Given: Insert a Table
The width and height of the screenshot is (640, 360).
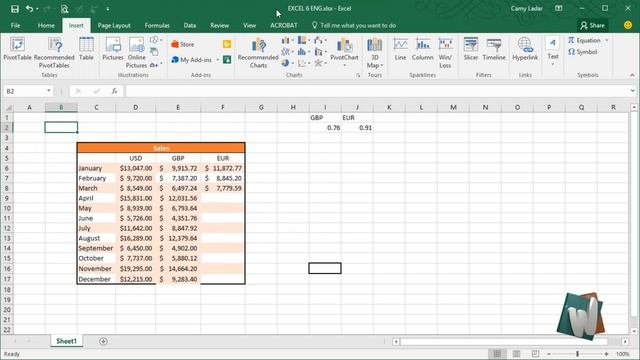Looking at the screenshot, I should point(86,49).
